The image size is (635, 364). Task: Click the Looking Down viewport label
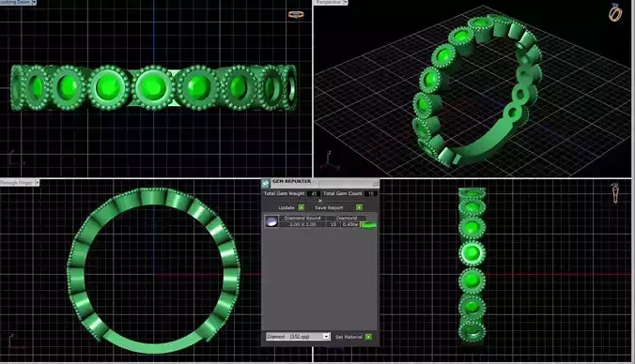pyautogui.click(x=15, y=3)
